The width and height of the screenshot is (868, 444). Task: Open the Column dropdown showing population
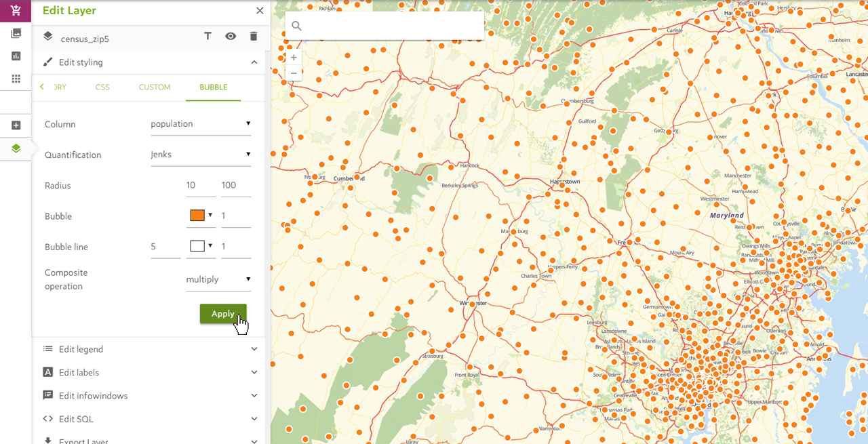point(201,124)
